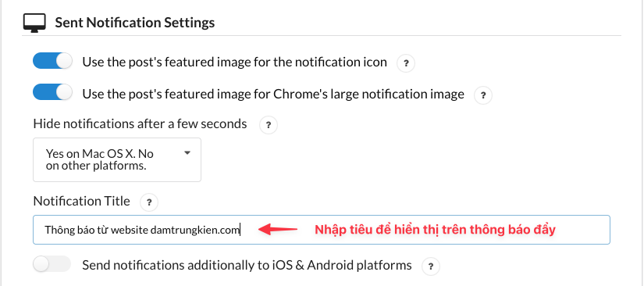This screenshot has width=644, height=286.
Task: Disable featured image for notification icon toggle
Action: tap(52, 61)
